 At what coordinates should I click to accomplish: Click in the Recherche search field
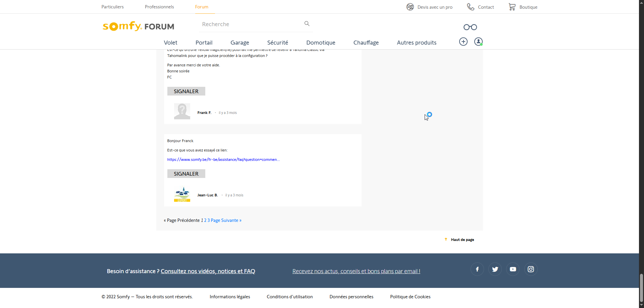(250, 24)
